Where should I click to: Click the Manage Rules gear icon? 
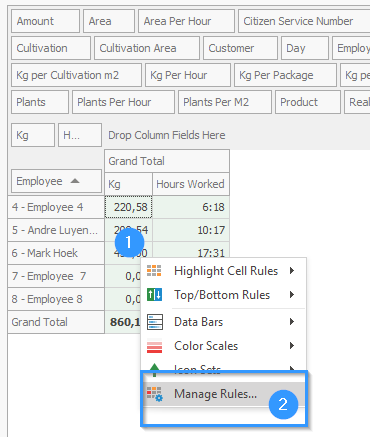(155, 394)
